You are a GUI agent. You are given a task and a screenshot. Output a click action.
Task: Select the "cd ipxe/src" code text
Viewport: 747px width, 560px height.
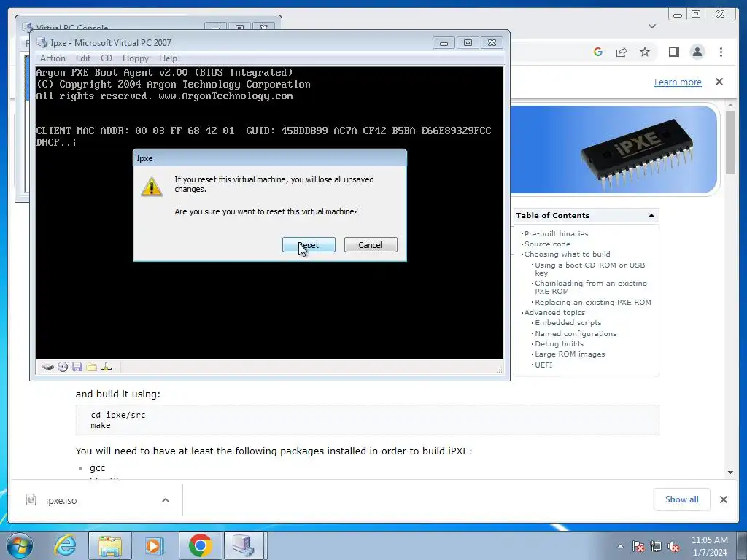[x=118, y=415]
